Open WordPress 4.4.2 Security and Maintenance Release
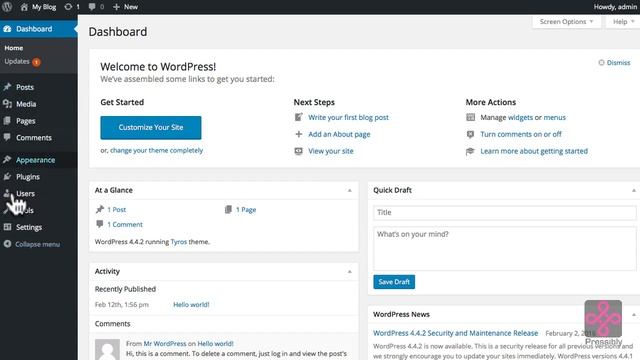 [455, 333]
